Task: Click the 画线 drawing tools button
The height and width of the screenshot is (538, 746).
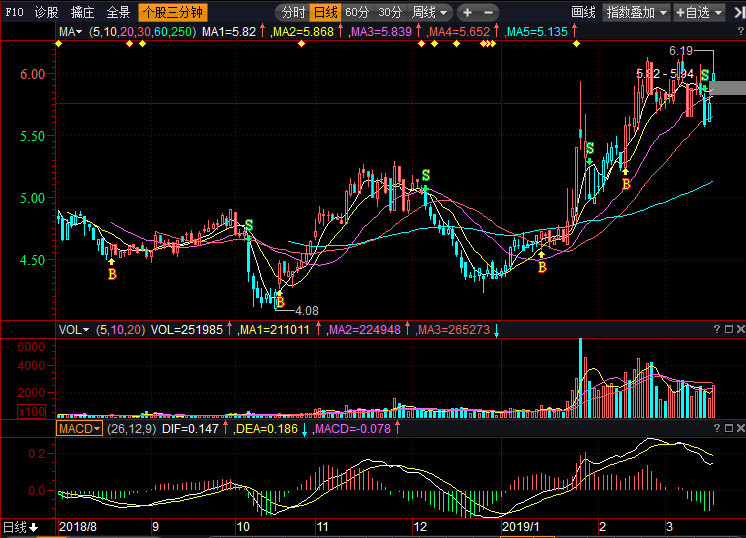Action: pyautogui.click(x=583, y=13)
